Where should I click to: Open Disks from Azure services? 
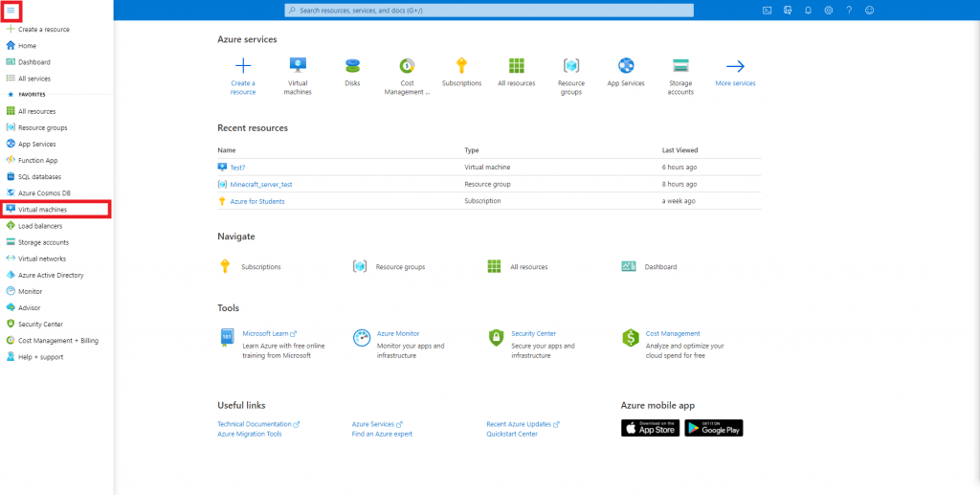pos(352,66)
